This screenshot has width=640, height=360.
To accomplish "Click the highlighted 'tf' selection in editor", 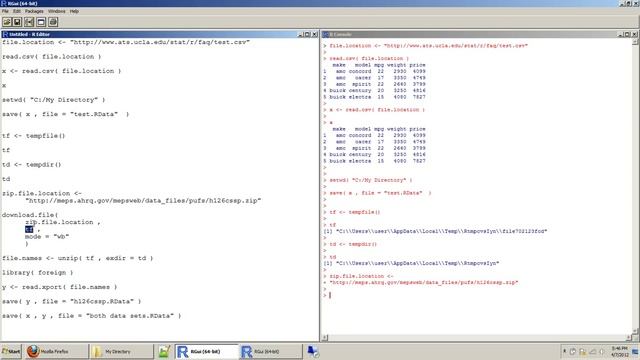I will coord(29,229).
